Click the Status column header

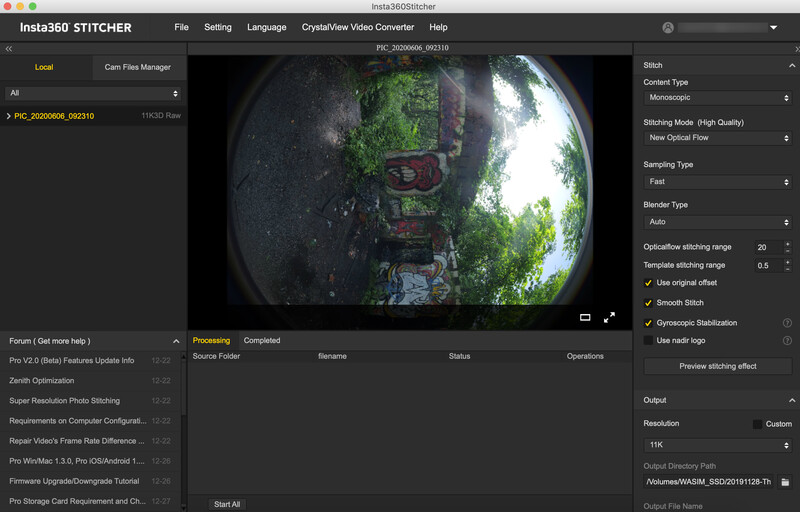459,356
